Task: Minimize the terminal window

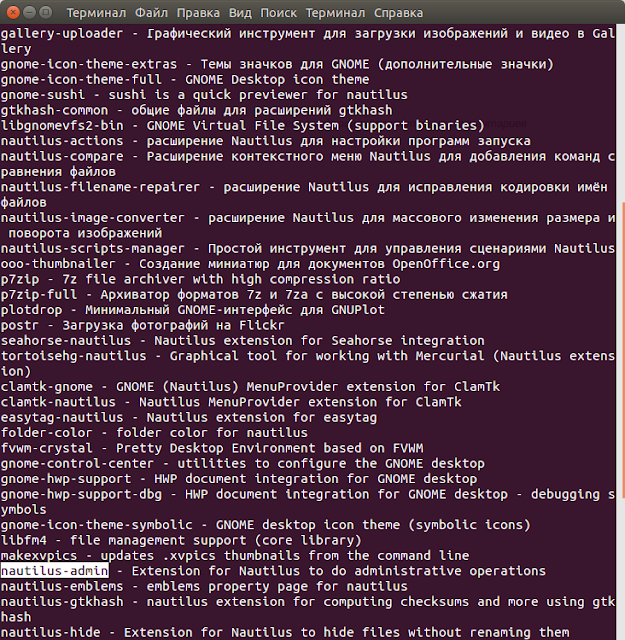Action: tap(29, 13)
